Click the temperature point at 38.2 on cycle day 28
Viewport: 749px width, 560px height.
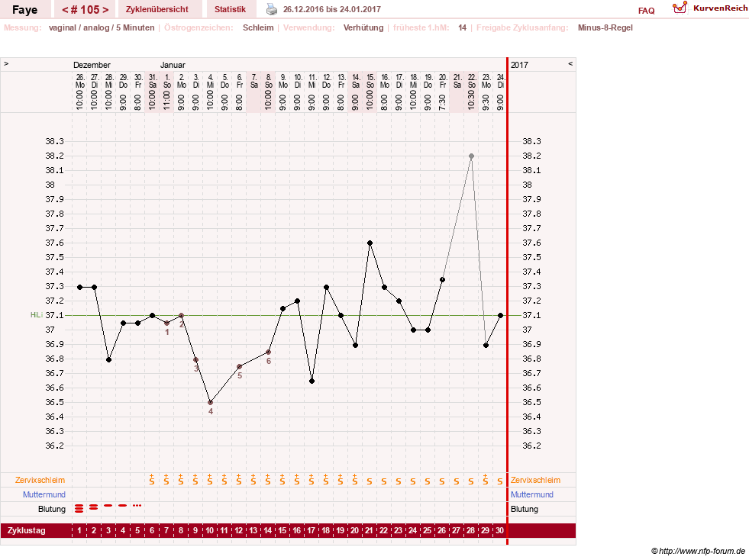click(472, 156)
